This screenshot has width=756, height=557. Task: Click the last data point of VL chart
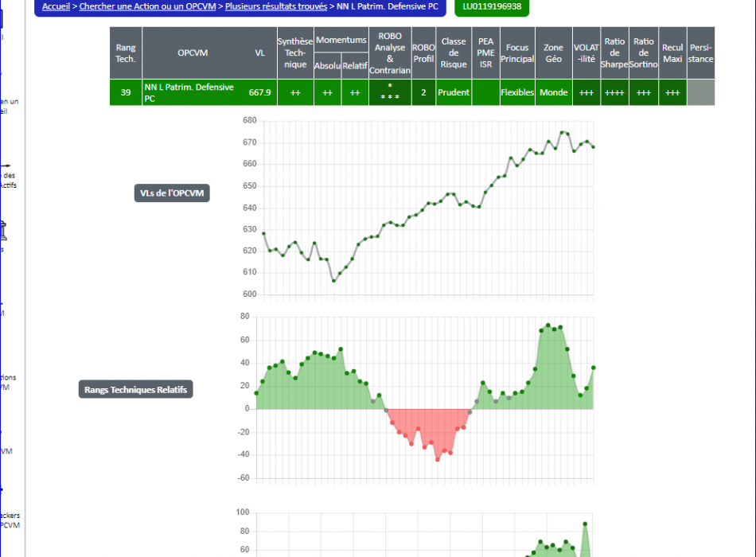tap(593, 147)
